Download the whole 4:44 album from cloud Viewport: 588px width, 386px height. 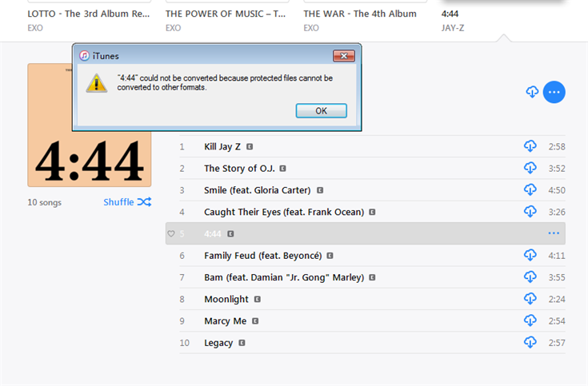point(532,91)
